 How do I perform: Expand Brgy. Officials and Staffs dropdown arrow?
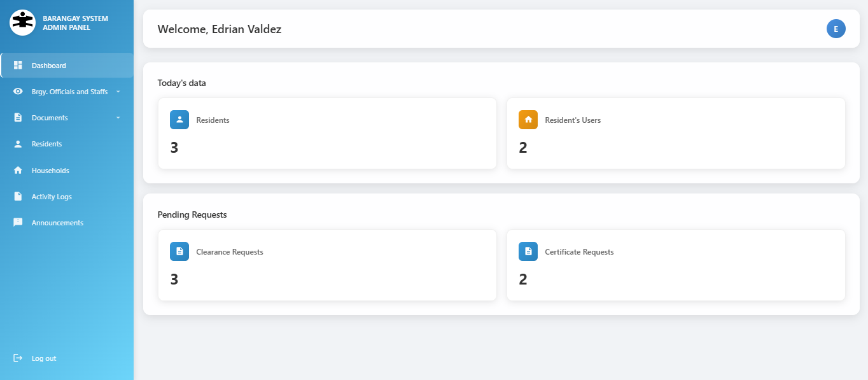click(x=118, y=92)
